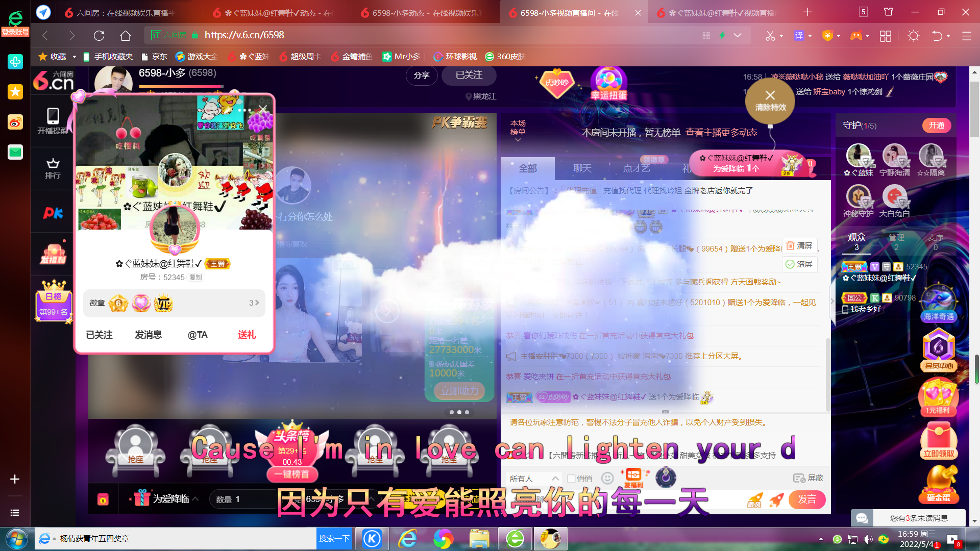Open the three-dots menu on profile card
The width and height of the screenshot is (980, 551).
[x=244, y=110]
